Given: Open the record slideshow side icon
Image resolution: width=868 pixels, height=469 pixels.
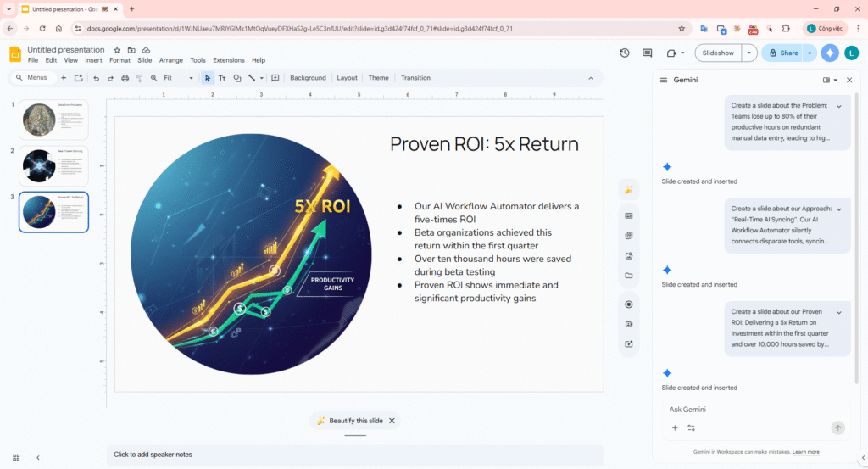Looking at the screenshot, I should tap(628, 304).
